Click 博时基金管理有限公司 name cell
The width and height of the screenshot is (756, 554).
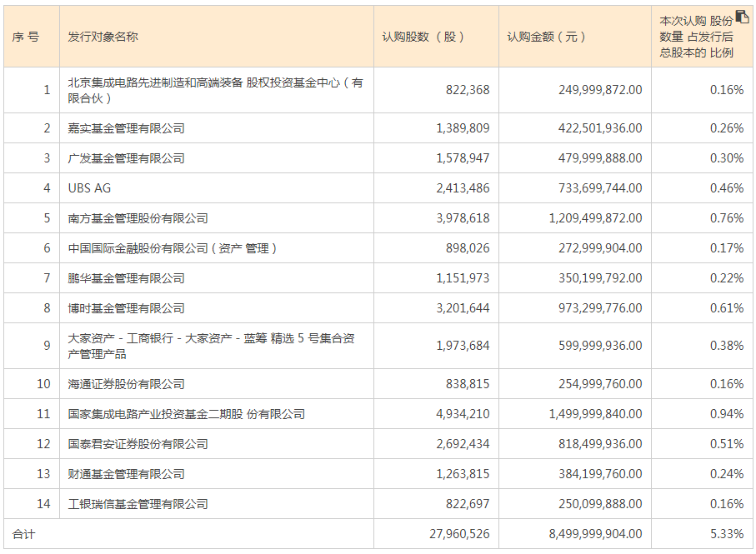tap(217, 308)
